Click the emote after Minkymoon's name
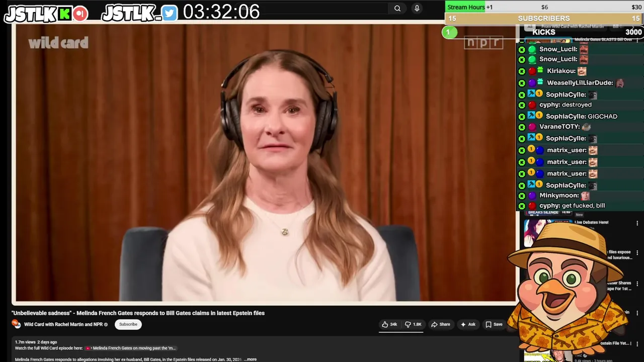 [x=585, y=196]
